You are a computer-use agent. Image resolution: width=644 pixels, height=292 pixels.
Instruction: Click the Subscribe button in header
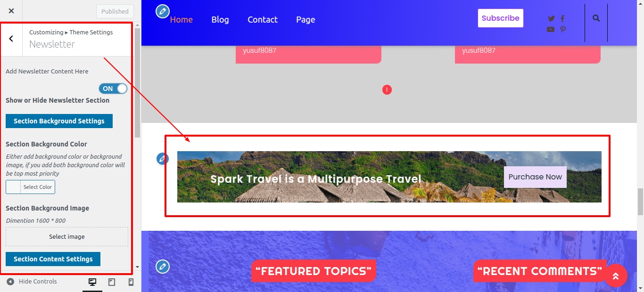501,18
